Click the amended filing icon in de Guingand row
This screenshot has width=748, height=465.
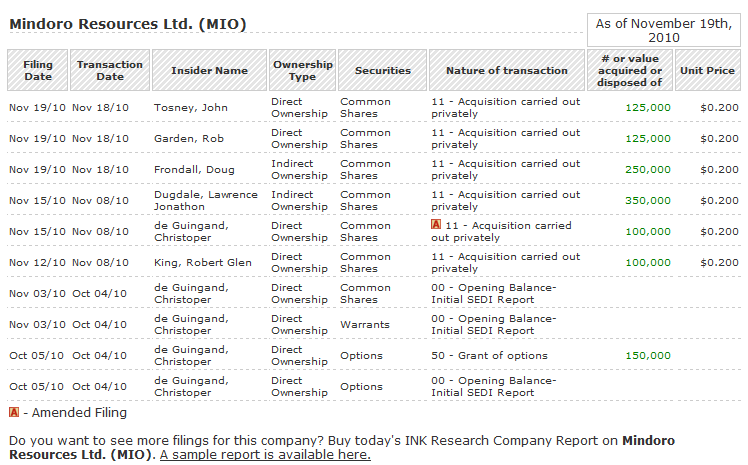[436, 225]
